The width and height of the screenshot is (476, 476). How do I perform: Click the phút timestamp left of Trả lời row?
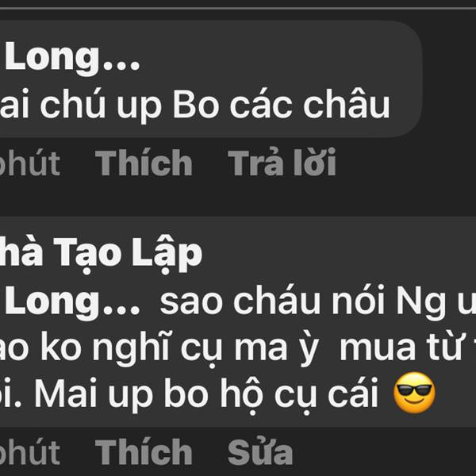coord(30,163)
